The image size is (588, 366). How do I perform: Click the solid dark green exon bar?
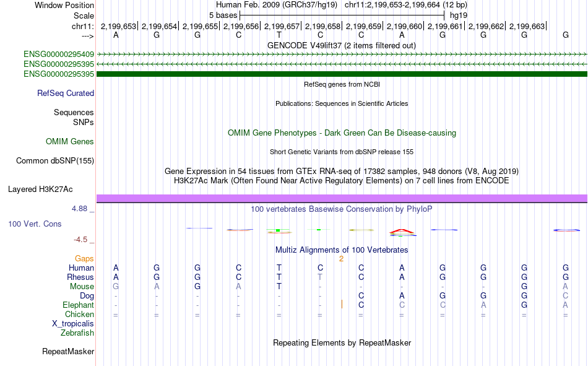pyautogui.click(x=342, y=74)
